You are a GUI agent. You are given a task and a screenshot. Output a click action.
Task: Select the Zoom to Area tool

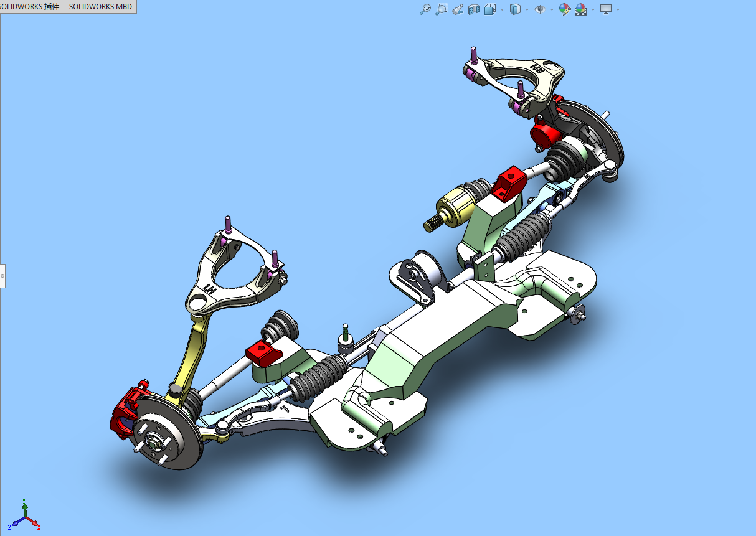coord(441,9)
